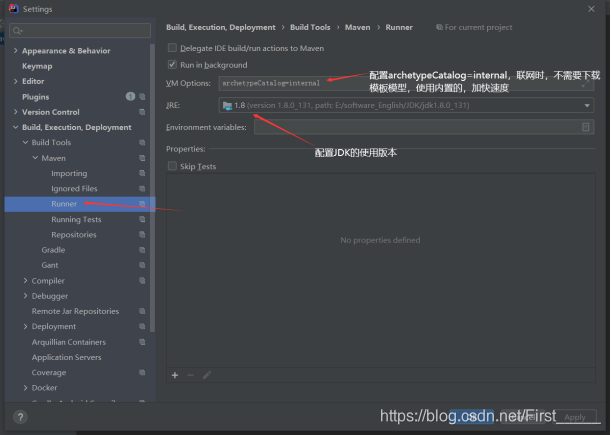
Task: Expand the Editor section
Action: [x=16, y=81]
